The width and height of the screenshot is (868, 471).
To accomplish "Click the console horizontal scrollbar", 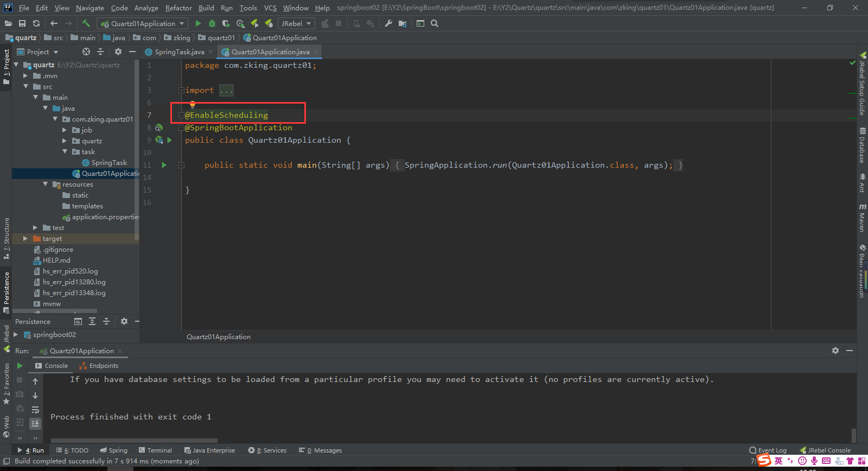I will [x=134, y=441].
